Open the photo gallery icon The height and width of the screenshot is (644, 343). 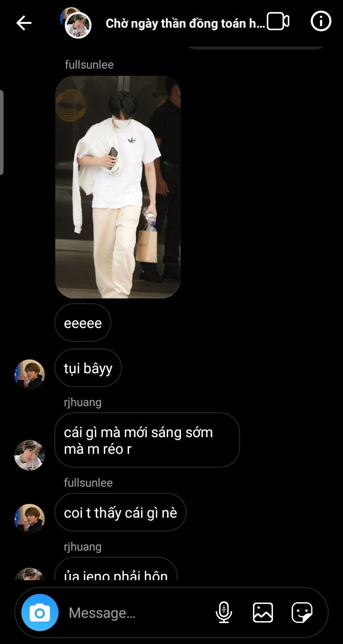(x=263, y=613)
